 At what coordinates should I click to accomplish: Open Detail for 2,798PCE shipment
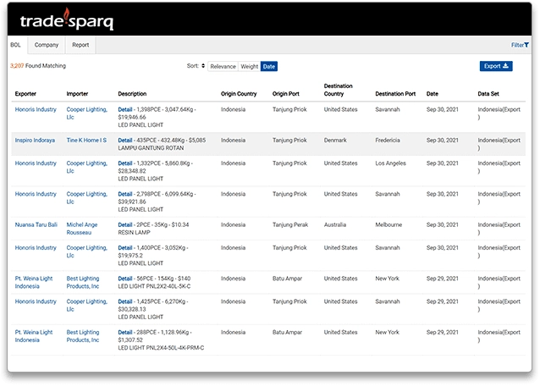(x=125, y=194)
